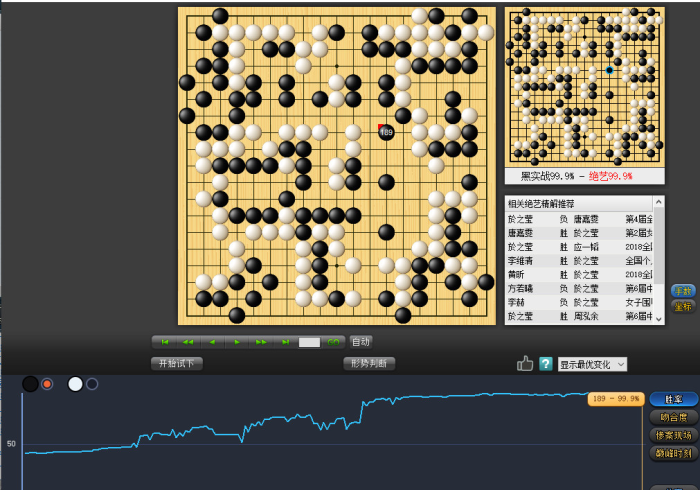Click the fast forward moves button

(x=261, y=342)
